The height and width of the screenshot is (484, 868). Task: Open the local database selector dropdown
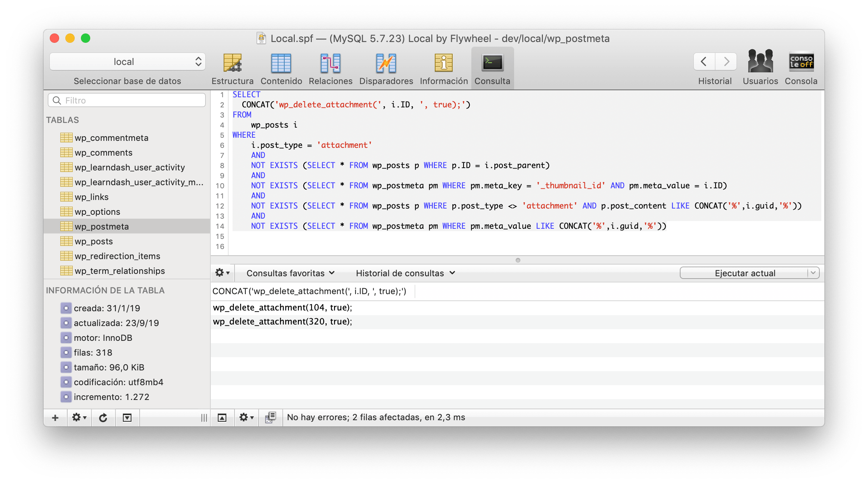[127, 61]
